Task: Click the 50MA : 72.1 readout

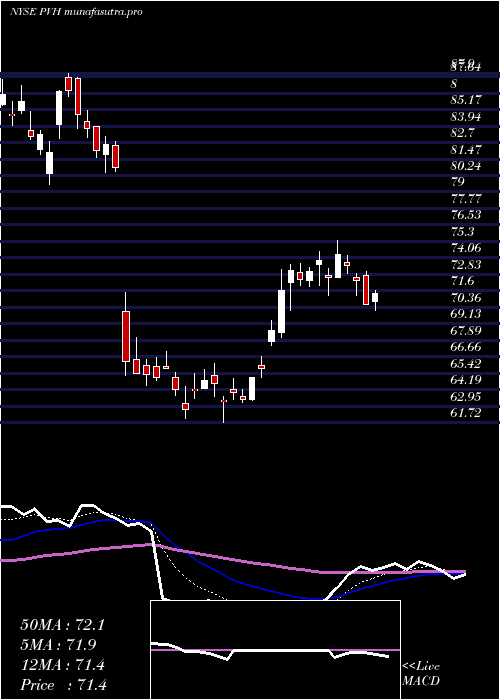Action: tap(62, 625)
